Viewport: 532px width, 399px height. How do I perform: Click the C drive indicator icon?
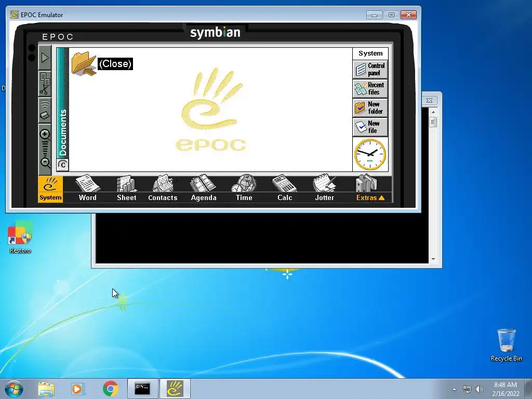[63, 165]
